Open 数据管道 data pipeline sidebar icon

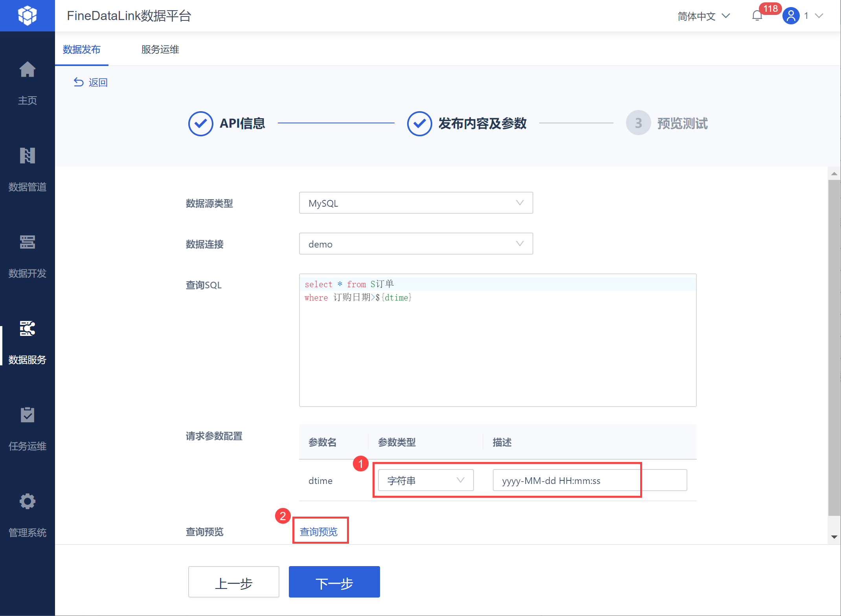pyautogui.click(x=27, y=156)
